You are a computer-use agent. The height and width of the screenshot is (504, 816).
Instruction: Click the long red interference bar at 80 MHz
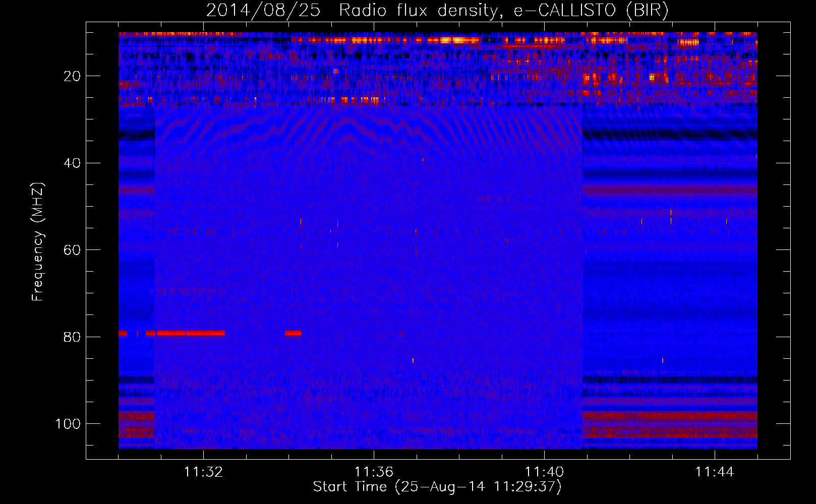point(191,333)
